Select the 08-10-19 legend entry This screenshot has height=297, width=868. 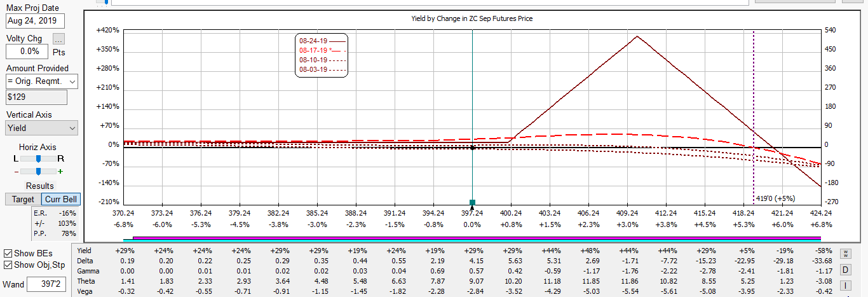point(322,60)
